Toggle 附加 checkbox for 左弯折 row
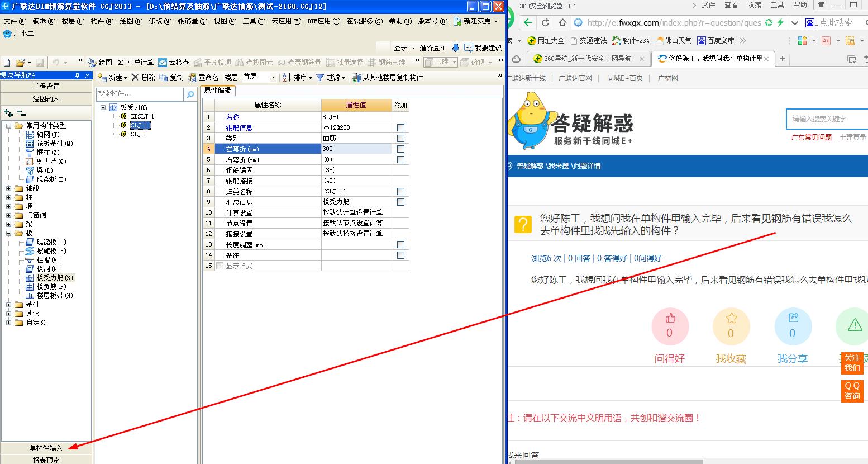This screenshot has width=868, height=464. click(400, 149)
